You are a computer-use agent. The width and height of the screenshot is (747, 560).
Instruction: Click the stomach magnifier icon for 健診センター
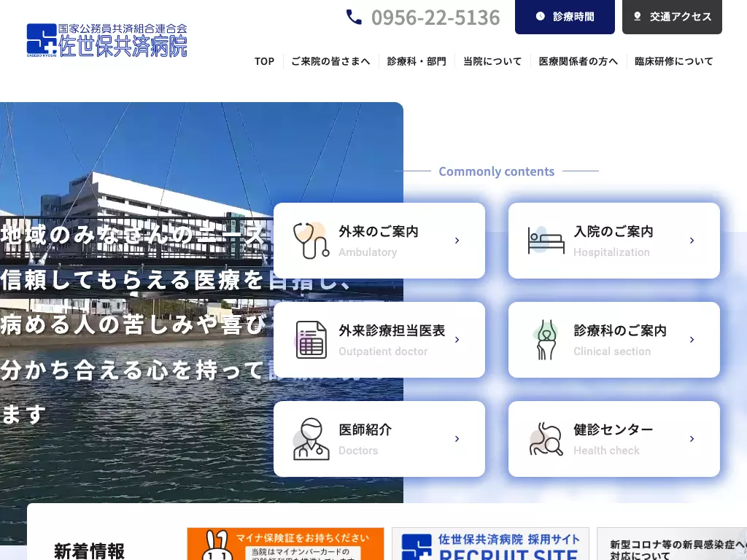[x=546, y=438]
